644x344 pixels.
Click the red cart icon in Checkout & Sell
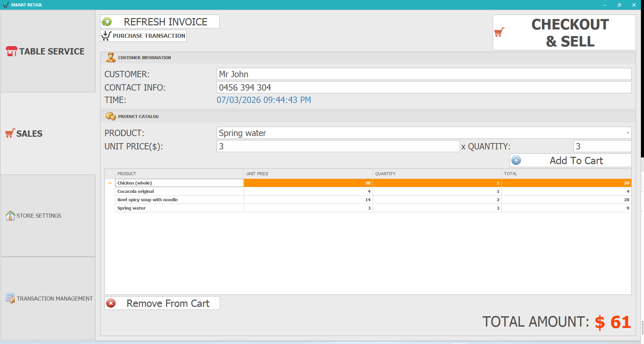[x=499, y=32]
